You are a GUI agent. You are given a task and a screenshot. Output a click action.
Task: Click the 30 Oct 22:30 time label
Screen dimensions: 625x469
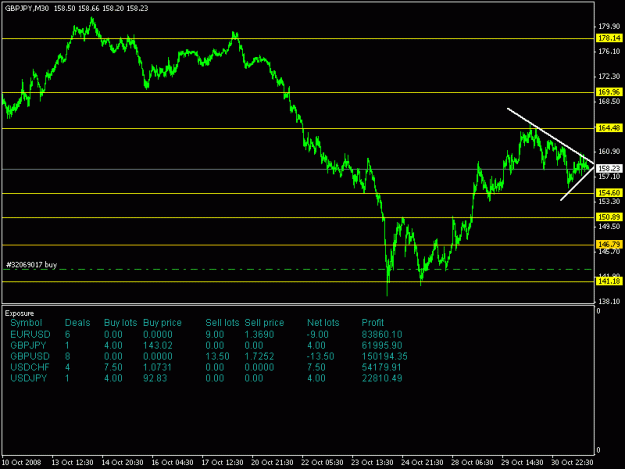pyautogui.click(x=572, y=462)
